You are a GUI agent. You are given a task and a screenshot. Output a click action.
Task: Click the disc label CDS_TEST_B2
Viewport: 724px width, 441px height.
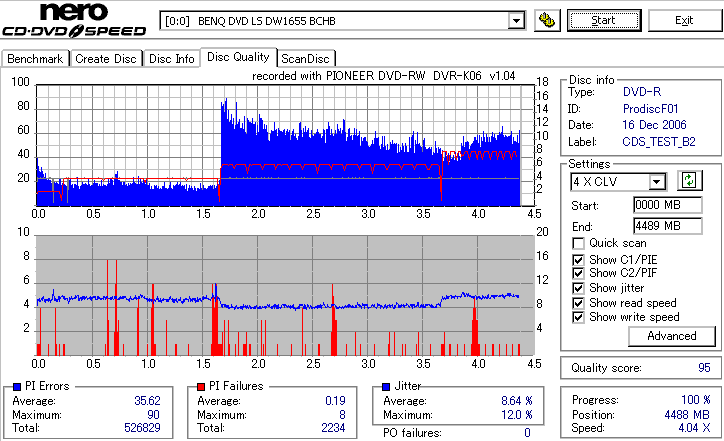click(659, 142)
